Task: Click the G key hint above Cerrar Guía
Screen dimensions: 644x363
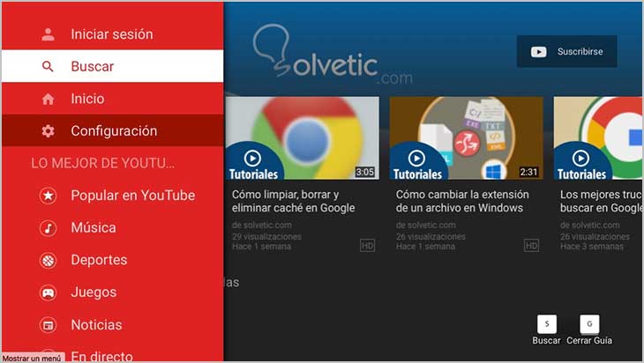Action: 589,324
